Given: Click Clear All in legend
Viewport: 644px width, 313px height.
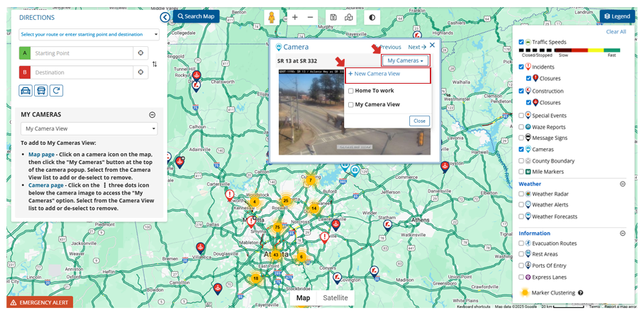Looking at the screenshot, I should pos(616,32).
